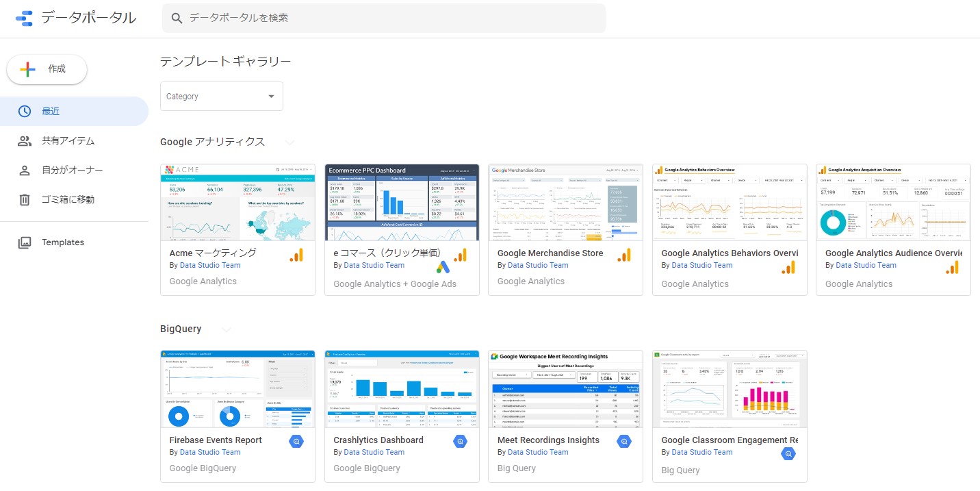Click Google BigQuery label on Firebase Events card
Viewport: 980px width, 491px height.
click(203, 468)
